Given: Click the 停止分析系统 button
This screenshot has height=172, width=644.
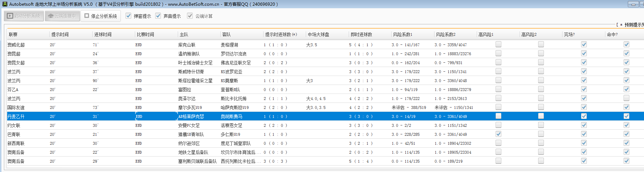Looking at the screenshot, I should pos(100,16).
